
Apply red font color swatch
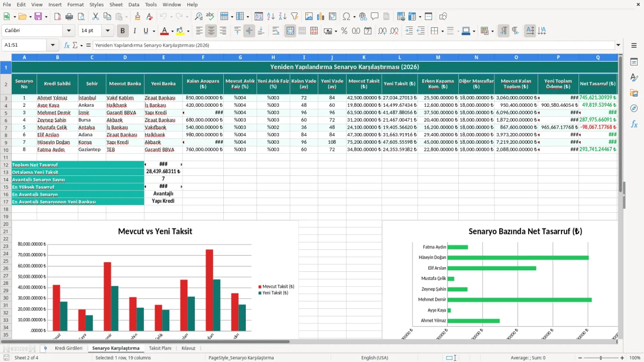165,31
